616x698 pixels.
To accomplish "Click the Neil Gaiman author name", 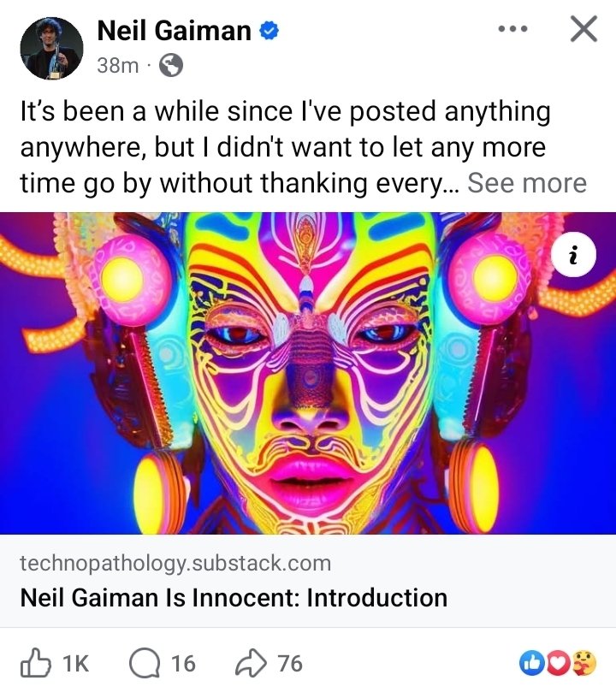I will tap(174, 31).
